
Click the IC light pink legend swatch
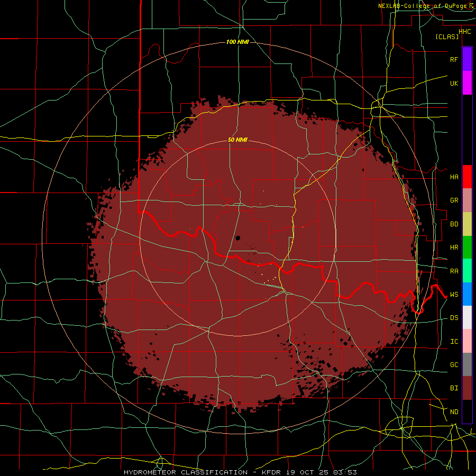click(467, 341)
